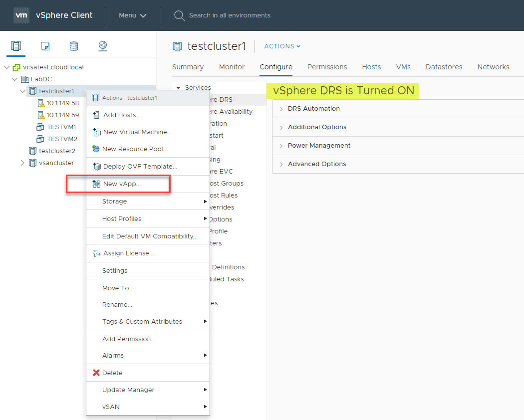Open the Hosts and Clusters inventory view icon

pos(15,46)
